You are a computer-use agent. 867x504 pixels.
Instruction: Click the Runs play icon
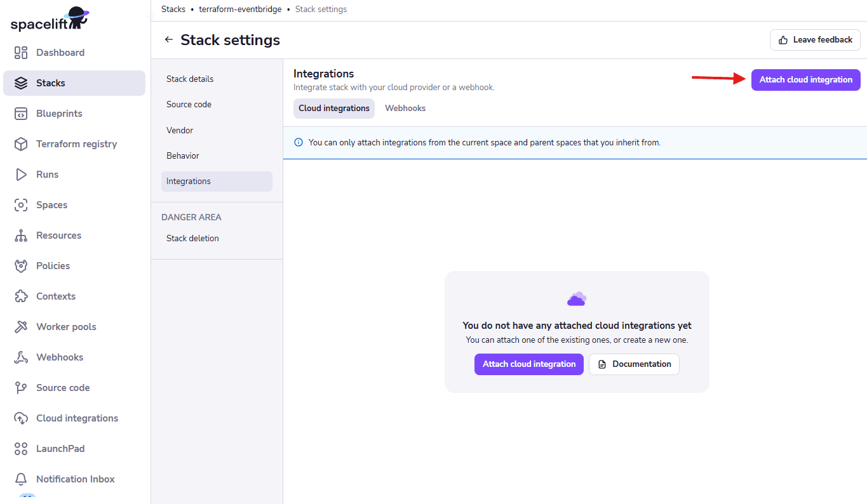coord(21,175)
